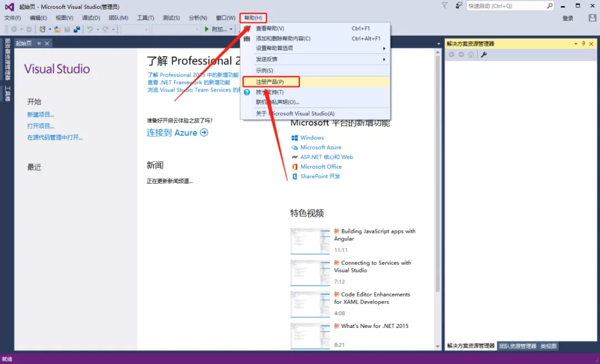This screenshot has height=364, width=600.
Task: Click the SharePoint 开发 link
Action: 321,176
